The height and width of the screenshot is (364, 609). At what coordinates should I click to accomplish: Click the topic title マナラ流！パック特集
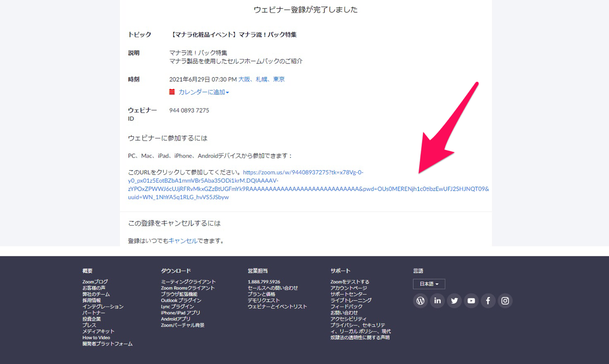[267, 35]
